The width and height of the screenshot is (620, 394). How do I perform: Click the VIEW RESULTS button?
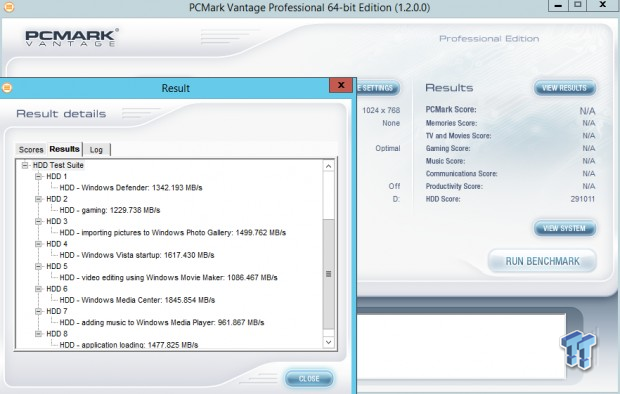pos(564,88)
